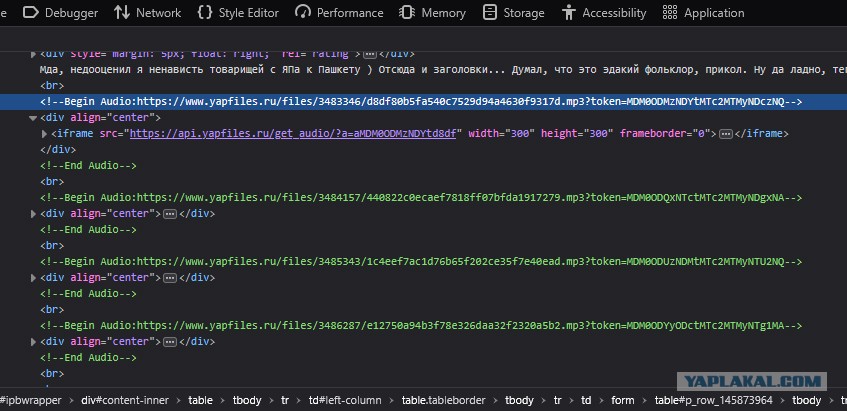Click the Memory chip icon
The width and height of the screenshot is (847, 411).
pyautogui.click(x=407, y=13)
